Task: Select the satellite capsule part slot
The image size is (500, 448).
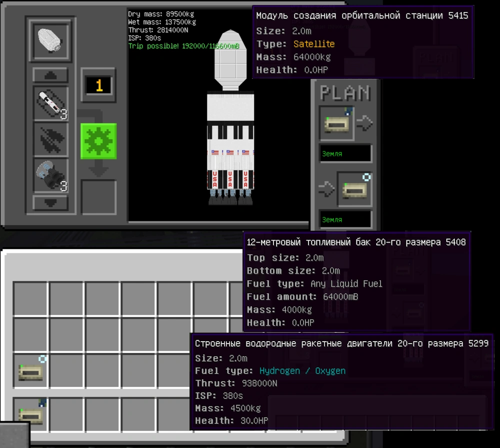Action: coord(50,40)
